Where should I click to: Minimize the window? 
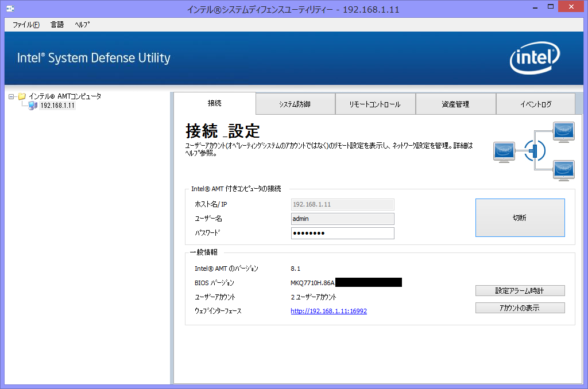click(535, 7)
